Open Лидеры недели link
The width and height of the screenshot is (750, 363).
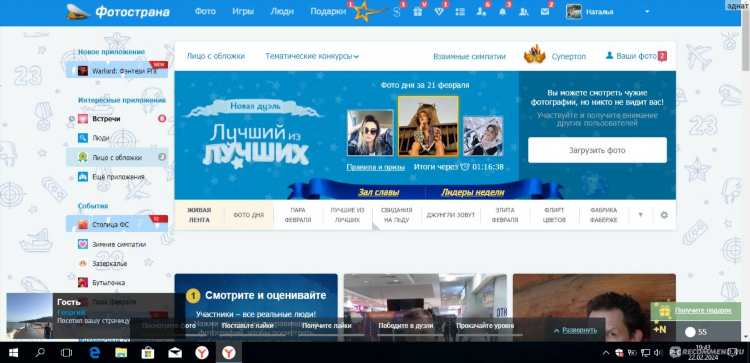pyautogui.click(x=472, y=192)
